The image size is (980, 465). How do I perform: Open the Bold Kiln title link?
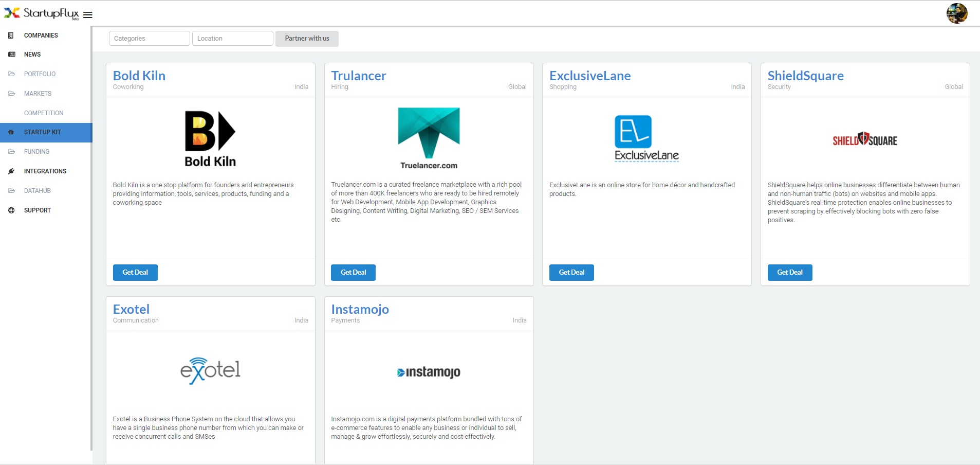pyautogui.click(x=139, y=76)
